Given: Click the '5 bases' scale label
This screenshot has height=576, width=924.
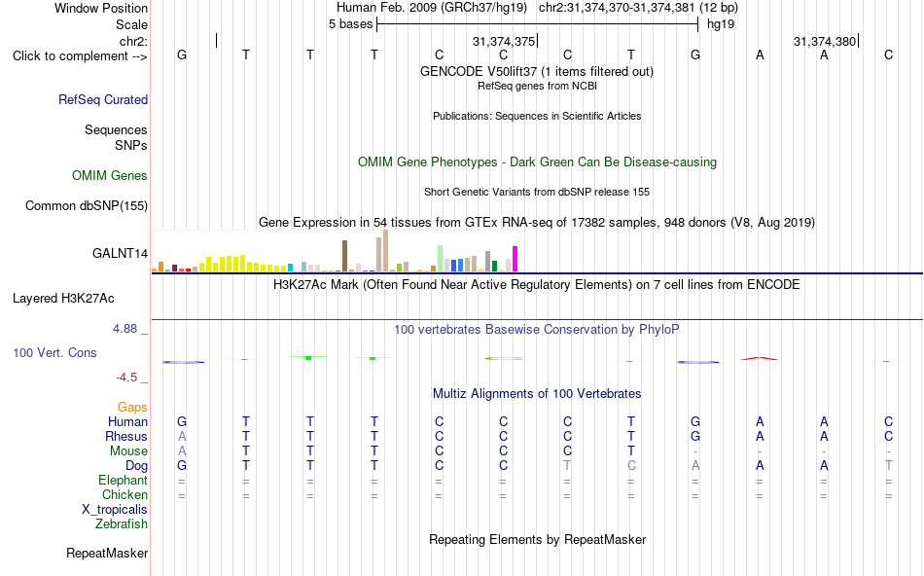Looking at the screenshot, I should 350,24.
